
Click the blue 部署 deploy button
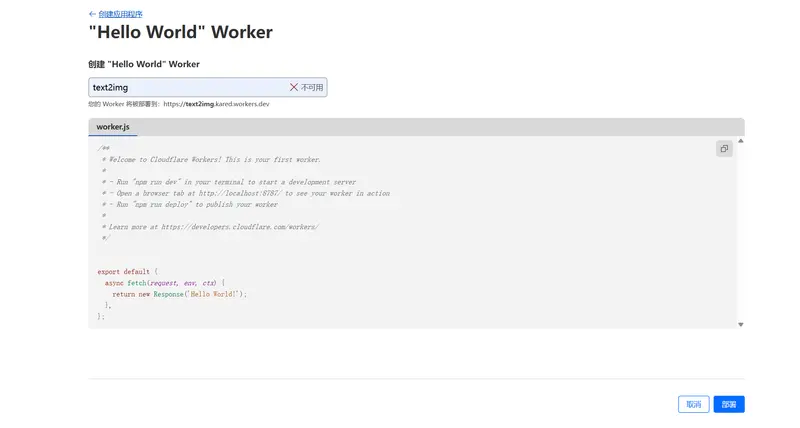click(x=729, y=405)
